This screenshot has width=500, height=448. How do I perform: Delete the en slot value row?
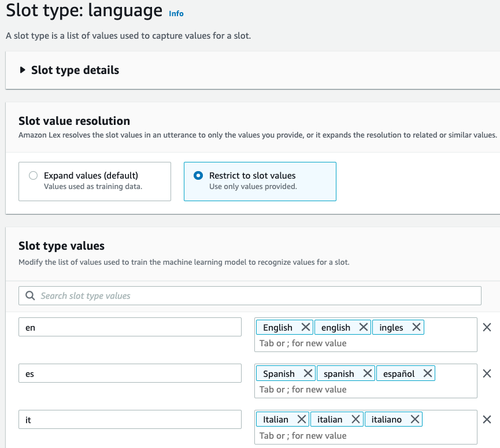tap(487, 327)
